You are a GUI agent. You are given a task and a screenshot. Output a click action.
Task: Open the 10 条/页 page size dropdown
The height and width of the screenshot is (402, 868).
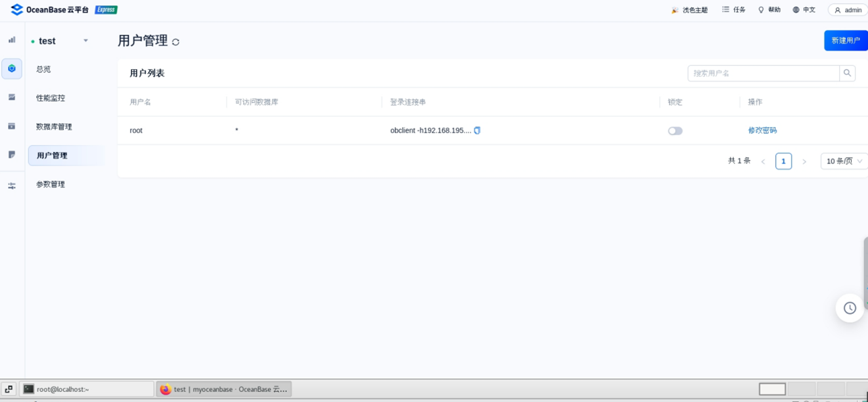844,161
